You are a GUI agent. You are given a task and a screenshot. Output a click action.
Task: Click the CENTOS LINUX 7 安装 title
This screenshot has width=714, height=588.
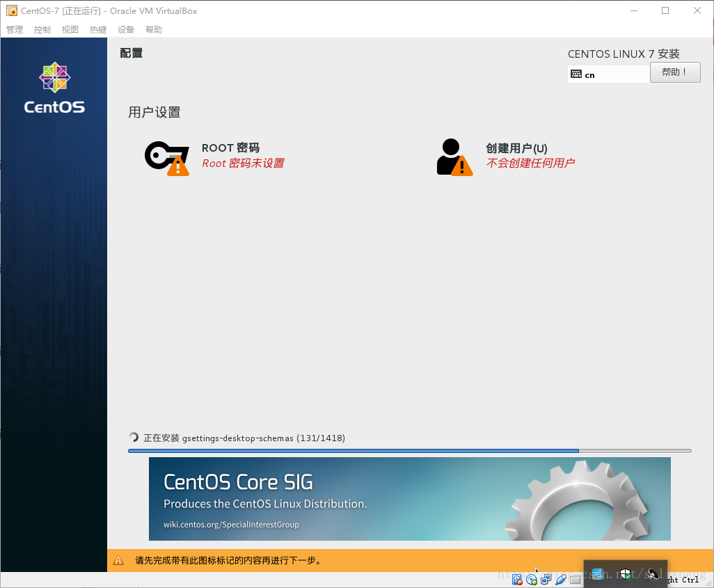point(624,54)
